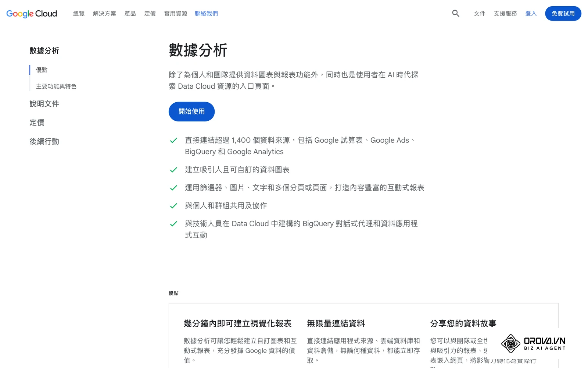Go to 說明文件 in the sidebar

44,104
